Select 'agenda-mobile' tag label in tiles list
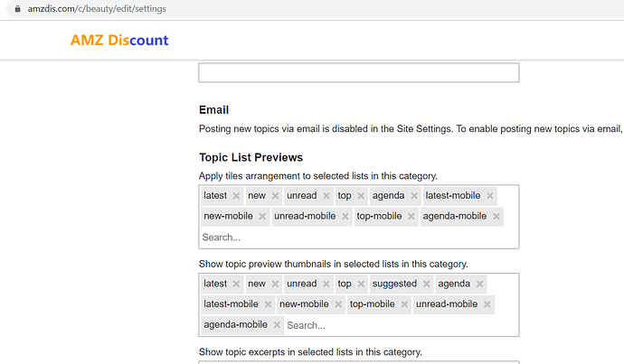 455,216
